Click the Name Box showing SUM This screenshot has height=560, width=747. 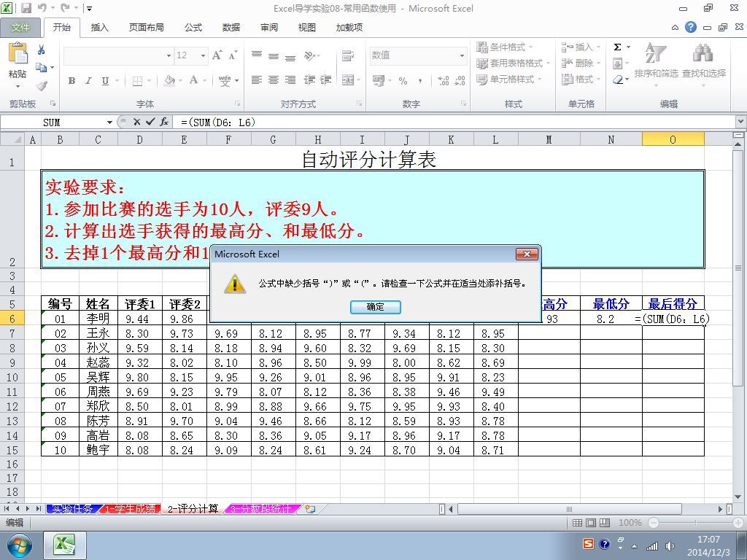coord(53,122)
